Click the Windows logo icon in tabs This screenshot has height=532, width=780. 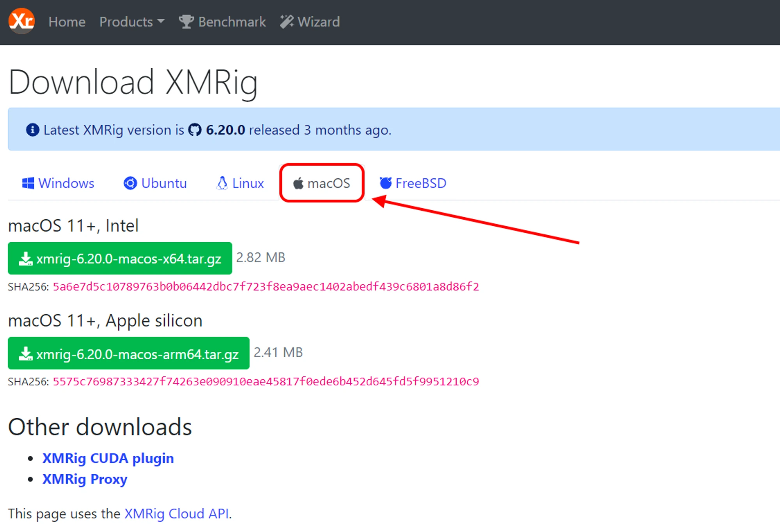[28, 183]
